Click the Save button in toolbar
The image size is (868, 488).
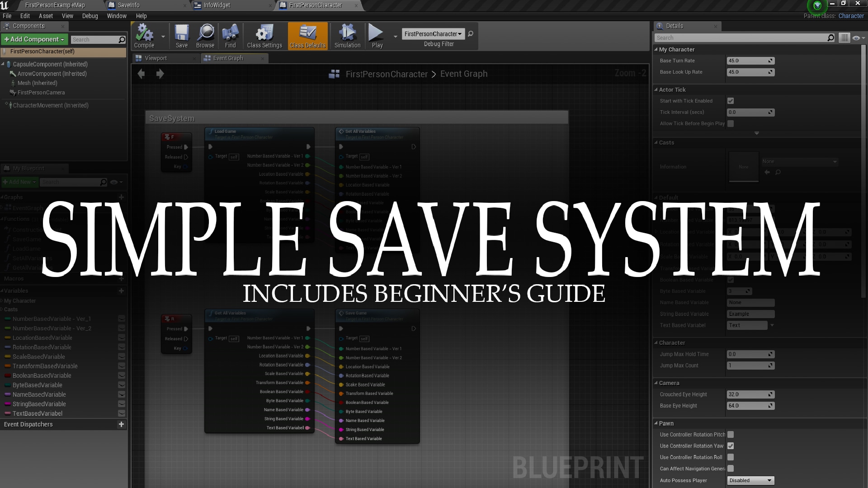pos(181,37)
